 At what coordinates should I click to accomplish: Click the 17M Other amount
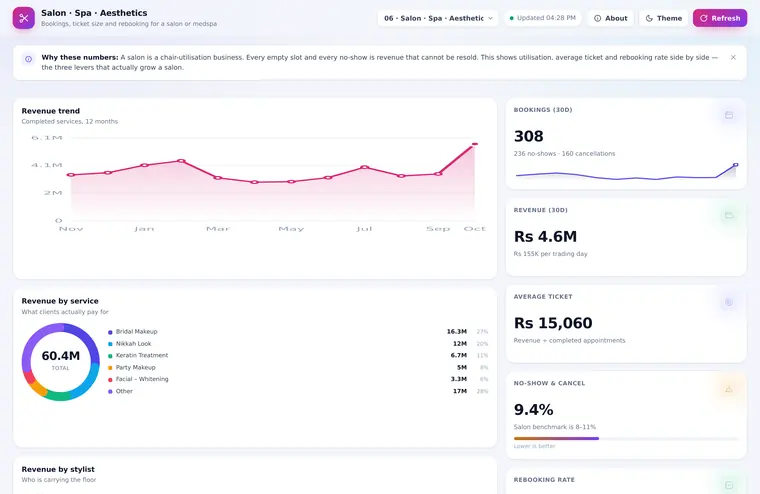point(460,391)
